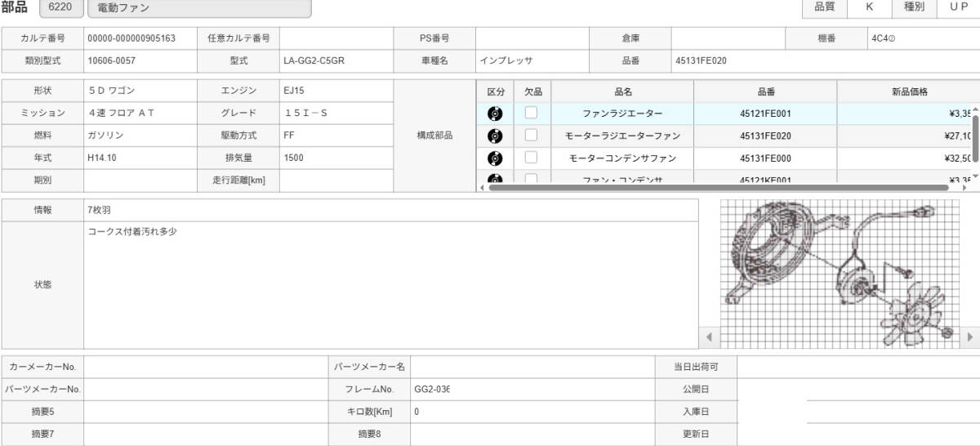This screenshot has height=446, width=980.
Task: Tick the 欠品 checkbox for モーターラジエーターファン
Action: pos(531,136)
